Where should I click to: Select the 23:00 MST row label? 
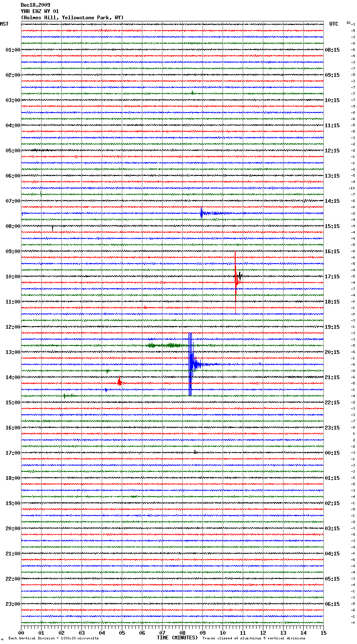13,604
